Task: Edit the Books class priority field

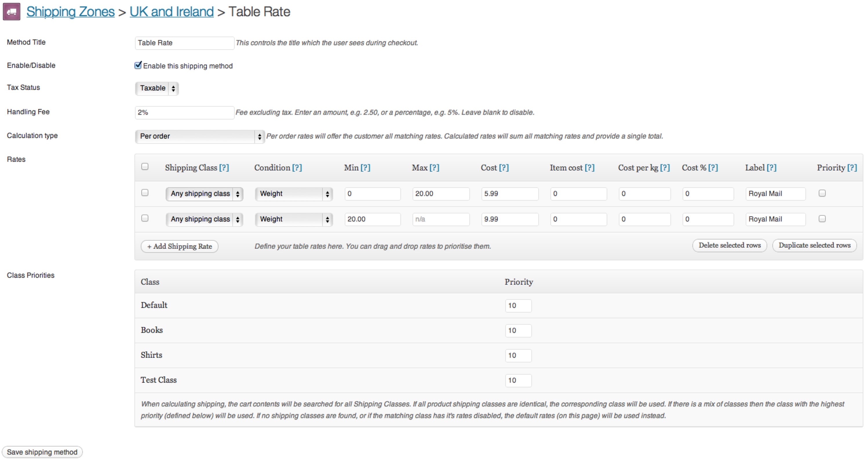Action: click(519, 331)
